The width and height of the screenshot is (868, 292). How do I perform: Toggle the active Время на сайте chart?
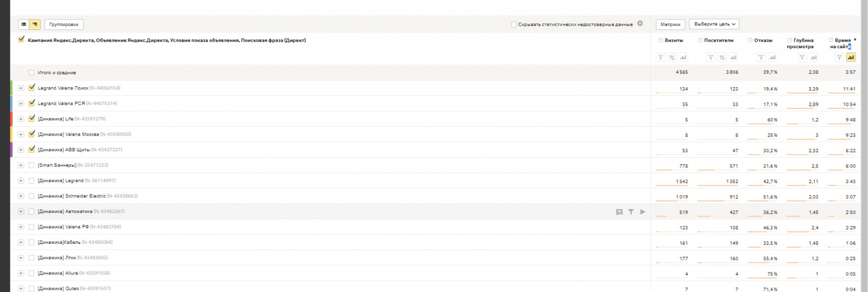(851, 57)
